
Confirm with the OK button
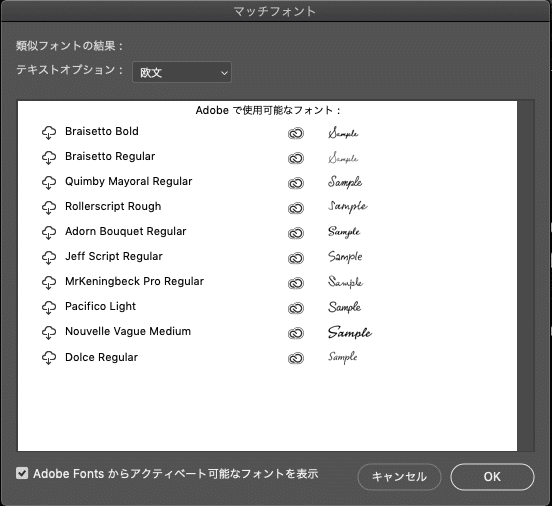tap(492, 477)
